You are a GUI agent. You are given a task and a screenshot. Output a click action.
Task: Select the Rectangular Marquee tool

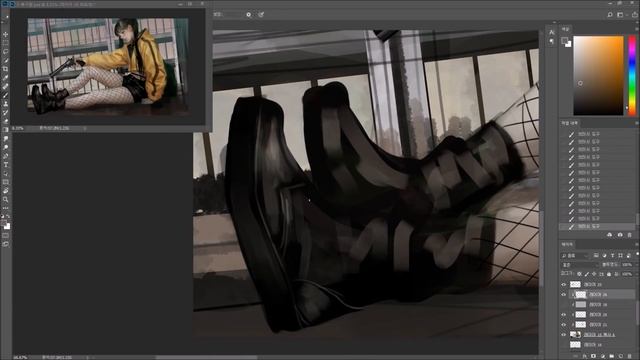[5, 43]
